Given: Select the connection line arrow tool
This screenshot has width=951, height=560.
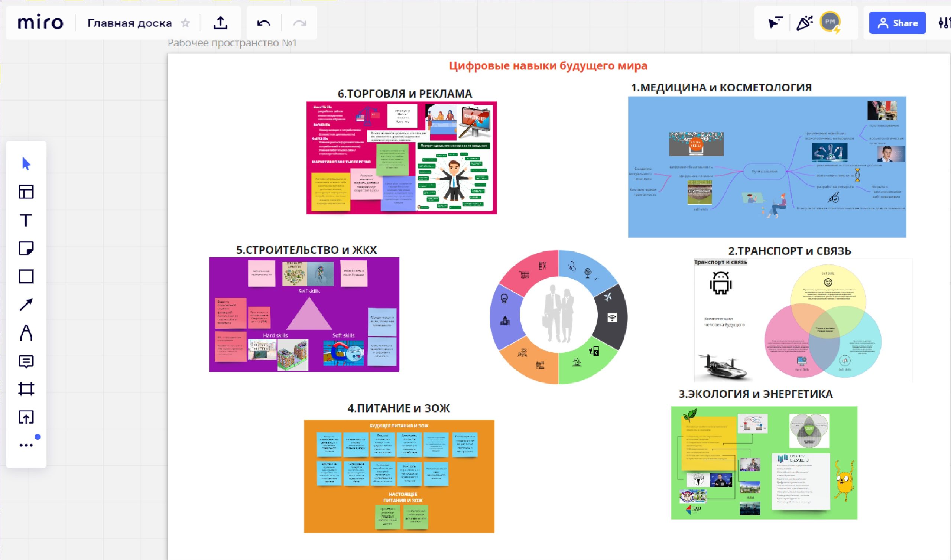Looking at the screenshot, I should click(x=26, y=305).
